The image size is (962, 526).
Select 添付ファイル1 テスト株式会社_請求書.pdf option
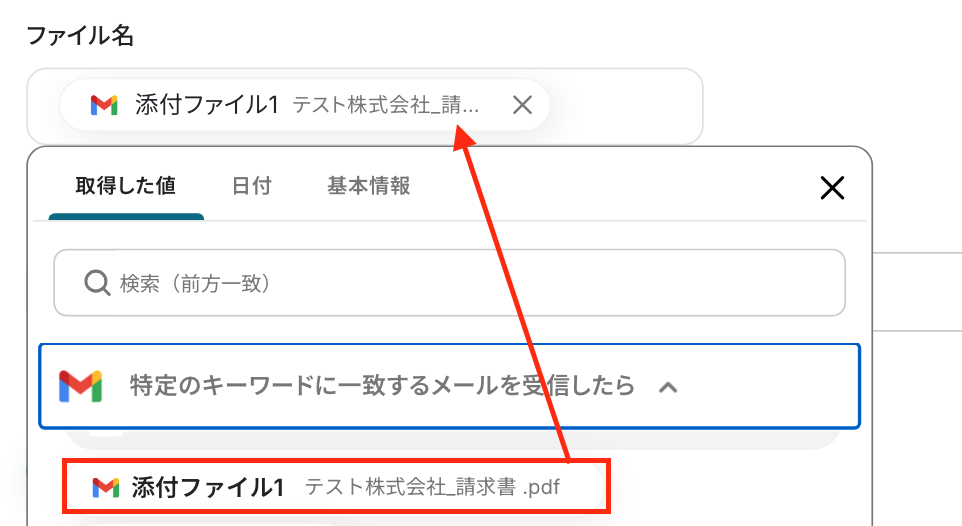pyautogui.click(x=336, y=487)
